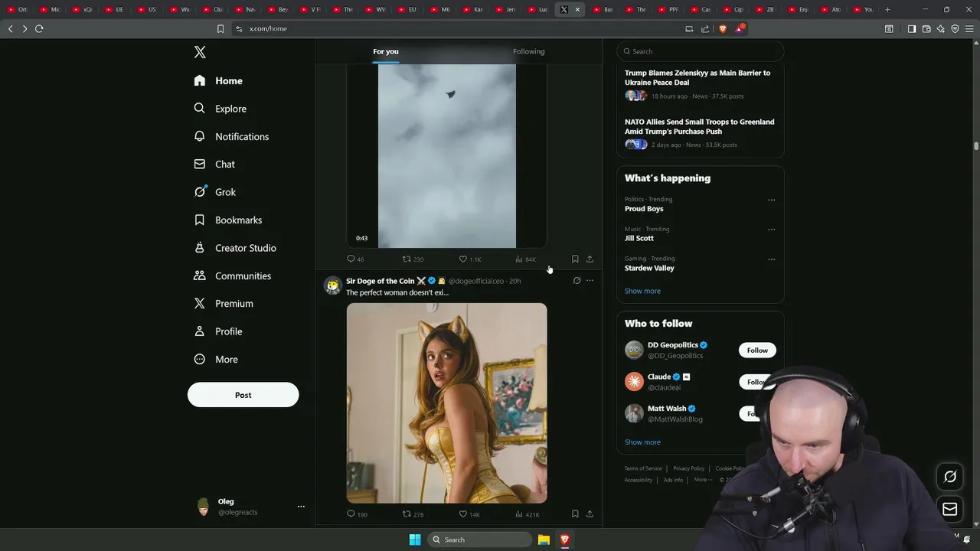The image size is (980, 551).
Task: Play the sky video in the feed
Action: (x=446, y=156)
